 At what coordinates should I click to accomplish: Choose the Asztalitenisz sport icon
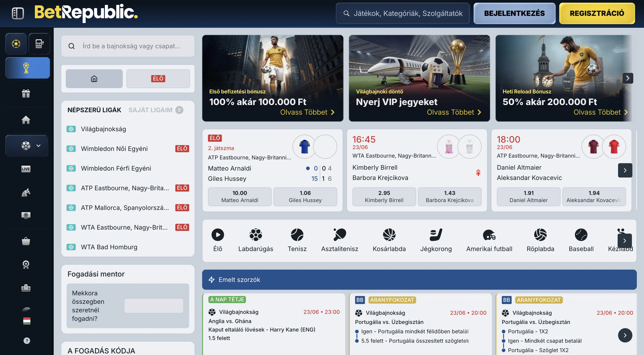click(x=339, y=235)
